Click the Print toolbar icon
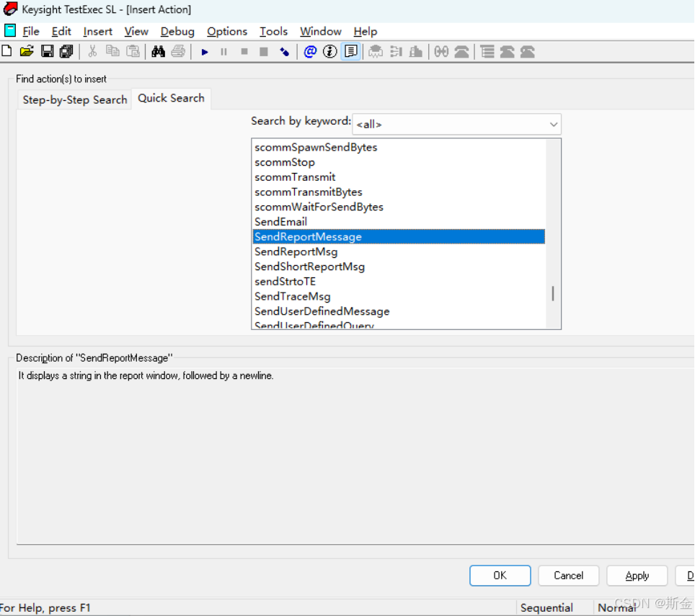This screenshot has width=695, height=616. [x=178, y=51]
